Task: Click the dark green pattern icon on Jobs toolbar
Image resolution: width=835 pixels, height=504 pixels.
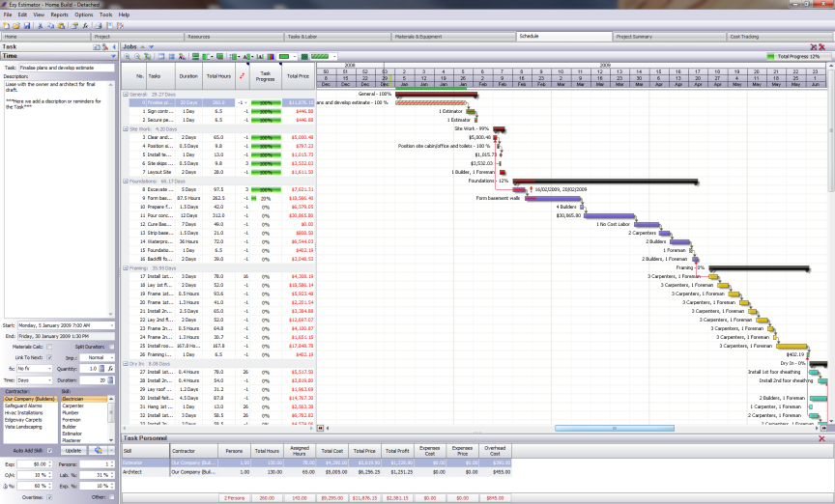Action: (304, 56)
